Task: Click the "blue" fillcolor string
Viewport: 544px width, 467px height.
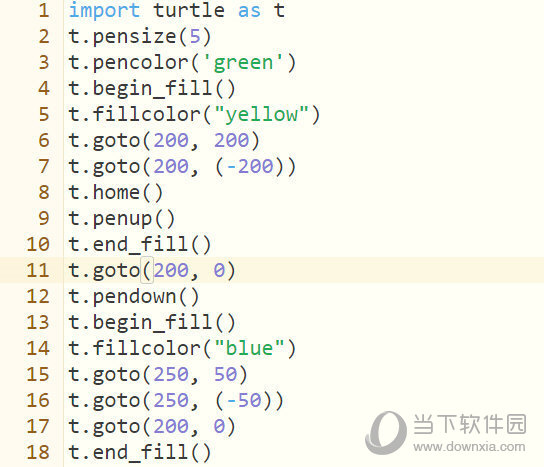Action: 249,348
